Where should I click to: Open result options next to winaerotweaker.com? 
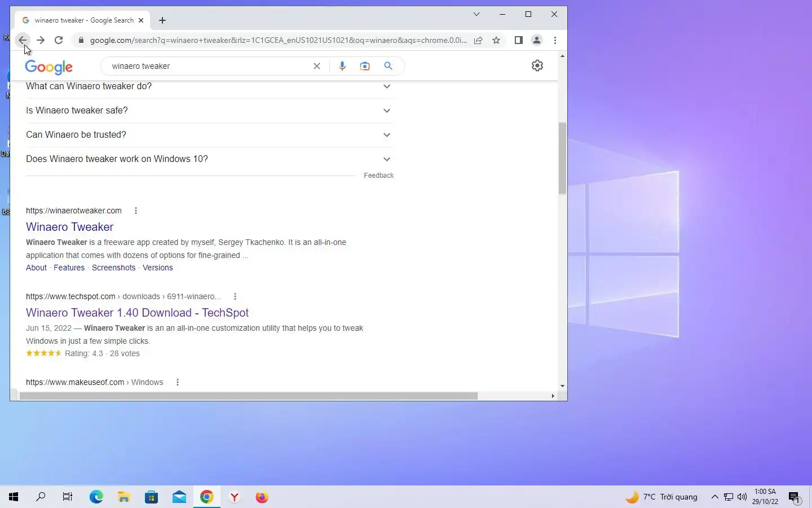pos(136,211)
